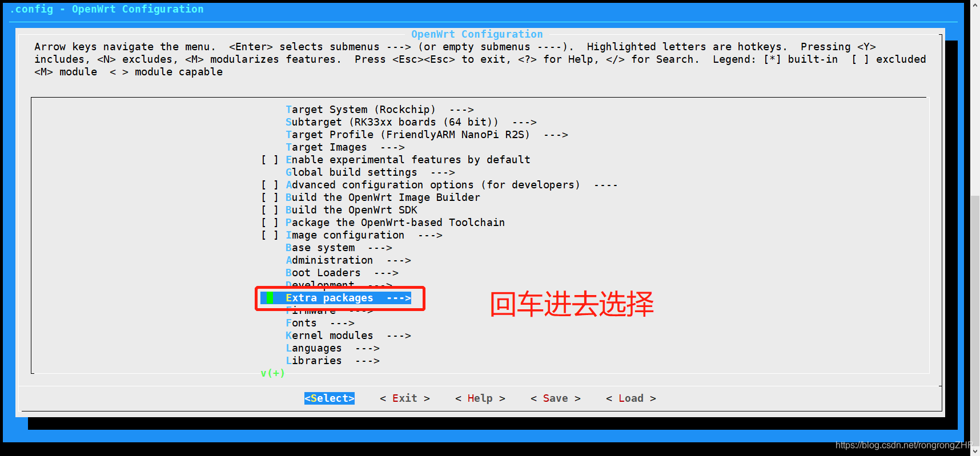
Task: Toggle Image configuration checkbox
Action: click(x=270, y=235)
